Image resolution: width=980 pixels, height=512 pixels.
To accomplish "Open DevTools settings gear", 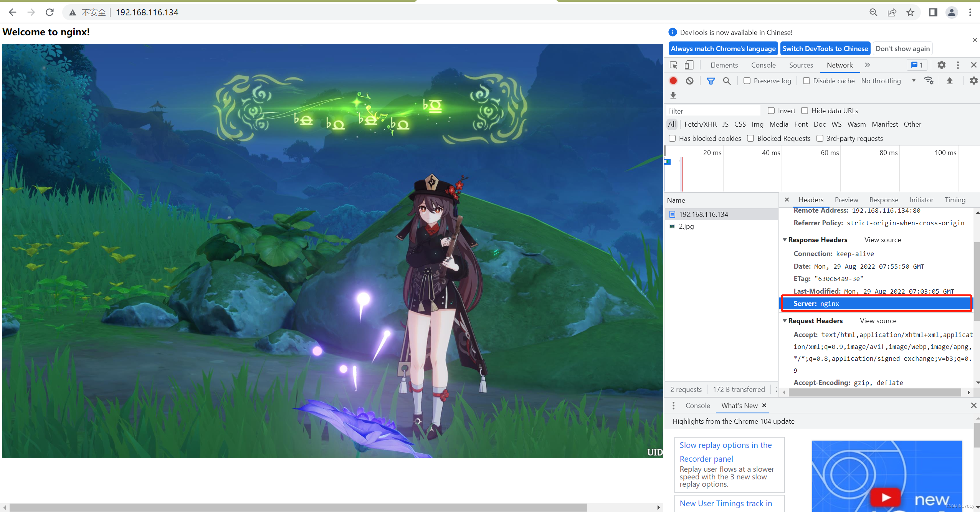I will point(941,65).
